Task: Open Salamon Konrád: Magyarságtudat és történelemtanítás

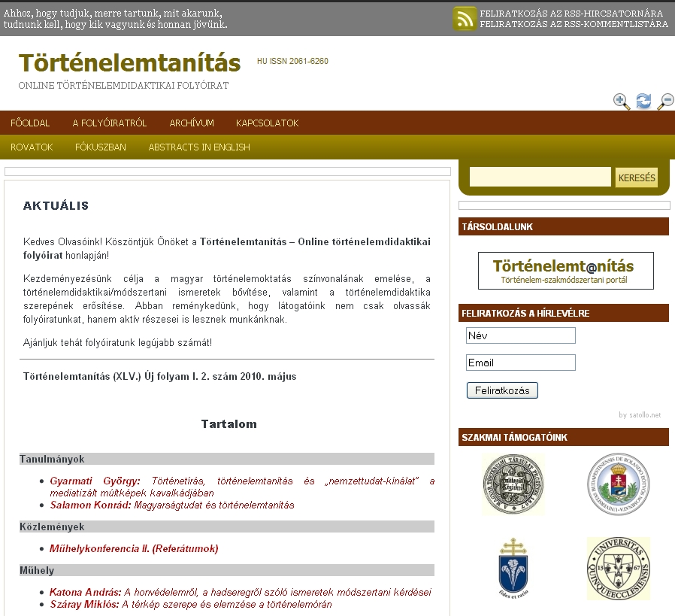Action: (x=172, y=505)
